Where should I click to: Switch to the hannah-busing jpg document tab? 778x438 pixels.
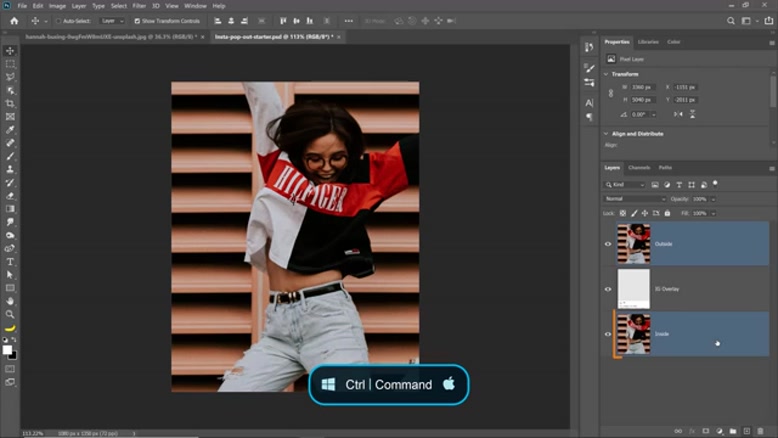tap(111, 37)
